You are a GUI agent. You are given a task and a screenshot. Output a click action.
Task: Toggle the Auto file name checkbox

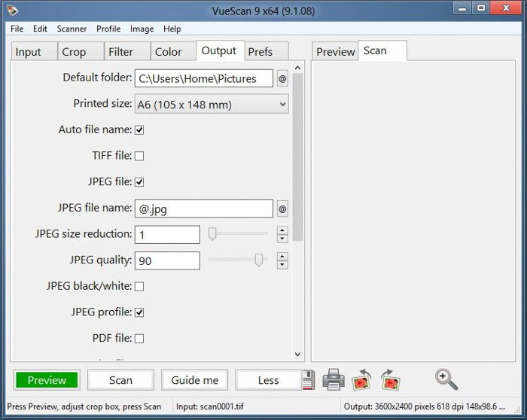click(139, 130)
